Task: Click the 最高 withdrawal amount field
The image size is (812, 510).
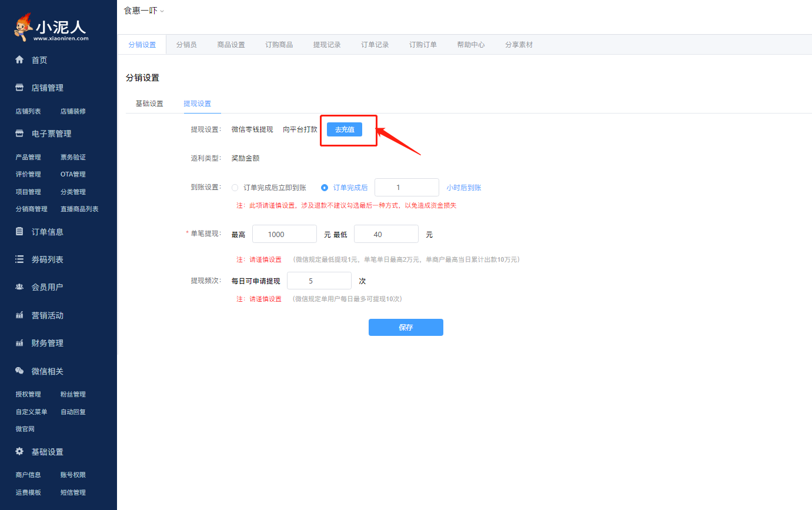Action: [285, 234]
